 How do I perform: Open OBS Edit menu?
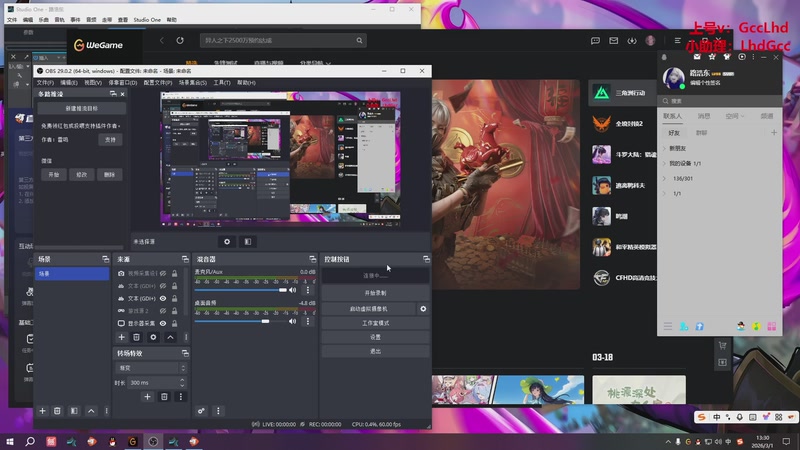[69, 83]
